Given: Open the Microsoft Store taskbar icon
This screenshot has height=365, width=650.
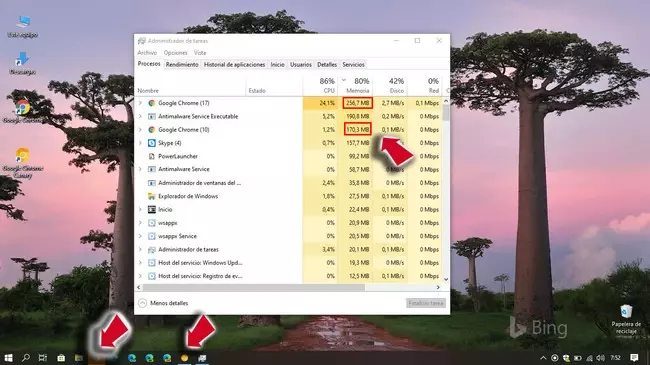Looking at the screenshot, I should (x=61, y=358).
